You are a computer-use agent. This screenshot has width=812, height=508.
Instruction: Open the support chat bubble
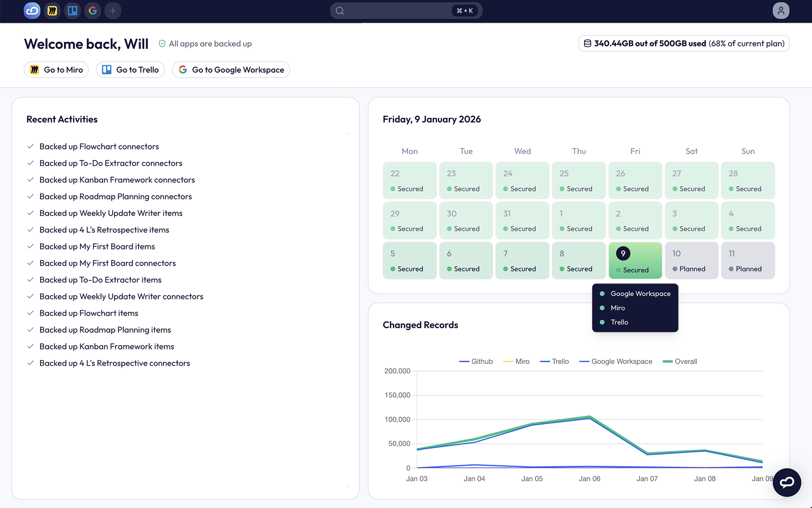coord(787,483)
